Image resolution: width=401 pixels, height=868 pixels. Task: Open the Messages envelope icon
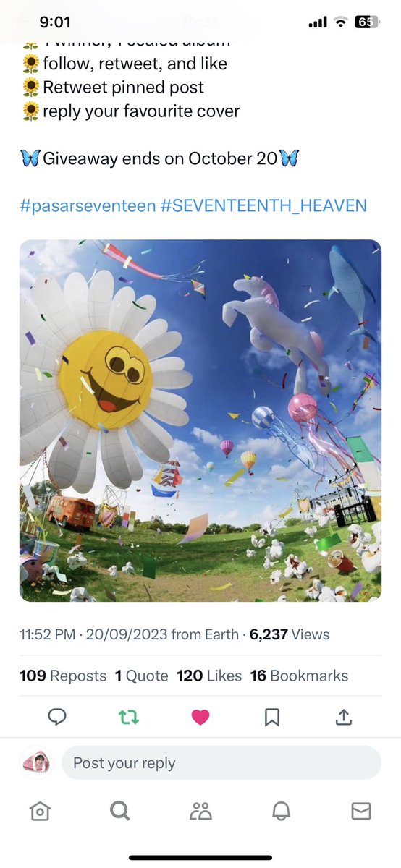tap(360, 812)
